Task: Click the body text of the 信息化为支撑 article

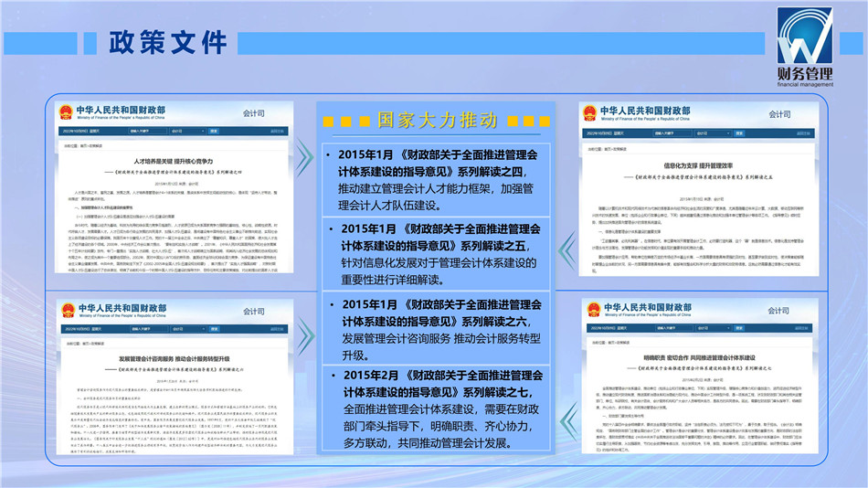Action: pos(698,239)
